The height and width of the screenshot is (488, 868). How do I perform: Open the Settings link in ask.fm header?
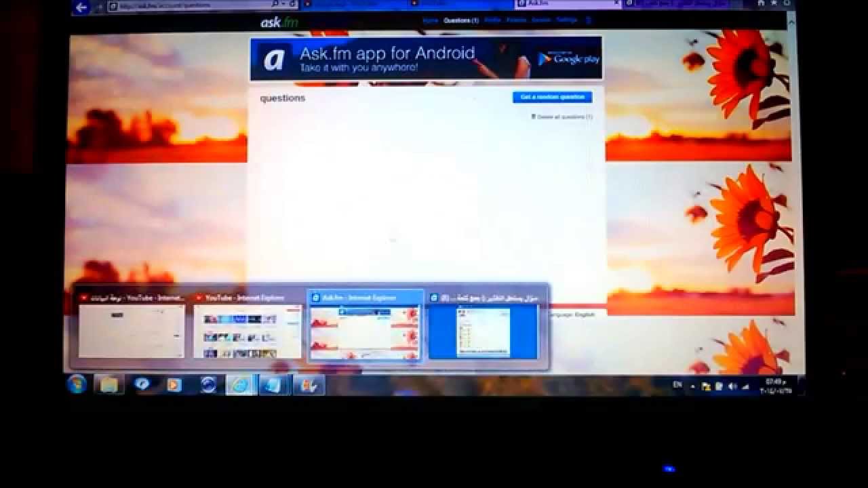pos(567,20)
